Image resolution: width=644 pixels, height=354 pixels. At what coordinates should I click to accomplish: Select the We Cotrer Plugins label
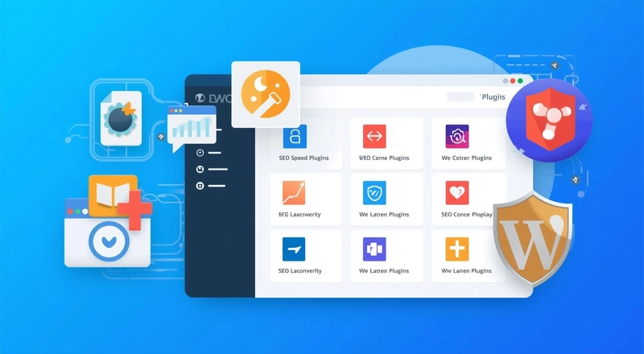(467, 158)
